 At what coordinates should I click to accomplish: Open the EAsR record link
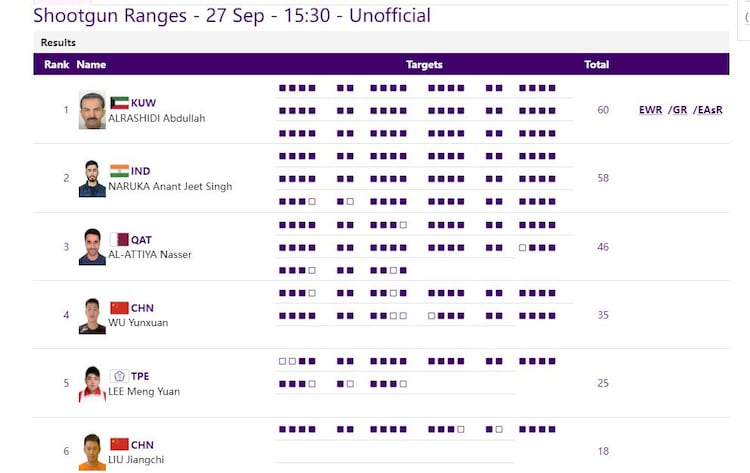(708, 110)
